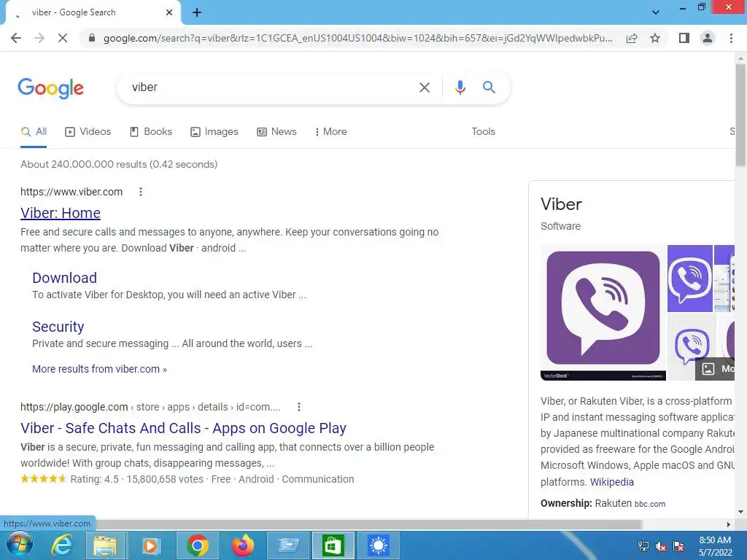This screenshot has height=560, width=747.
Task: Bookmark this page with the star
Action: click(x=655, y=38)
